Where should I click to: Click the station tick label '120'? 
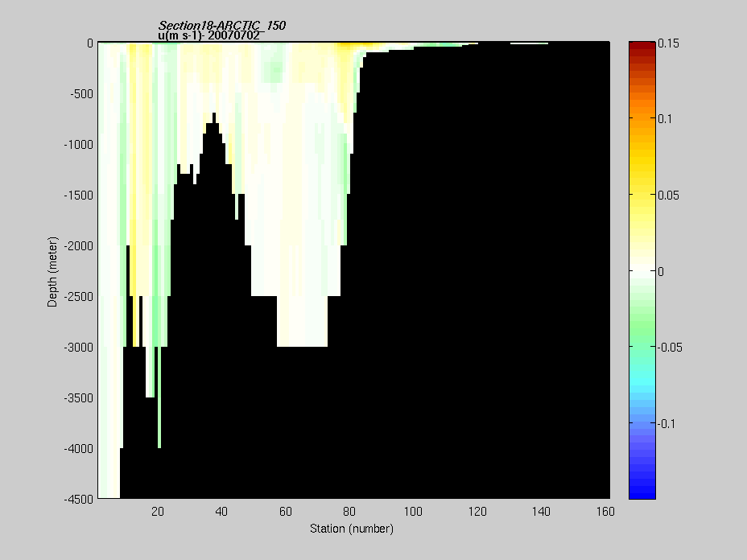pos(477,512)
